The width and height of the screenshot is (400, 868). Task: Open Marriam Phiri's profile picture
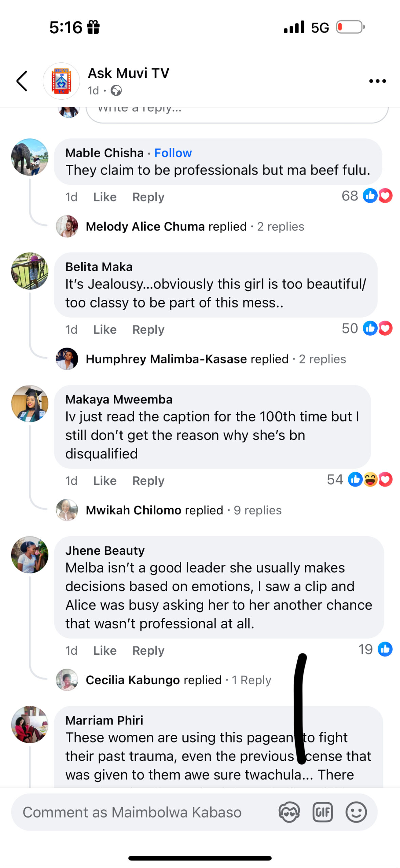tap(30, 725)
